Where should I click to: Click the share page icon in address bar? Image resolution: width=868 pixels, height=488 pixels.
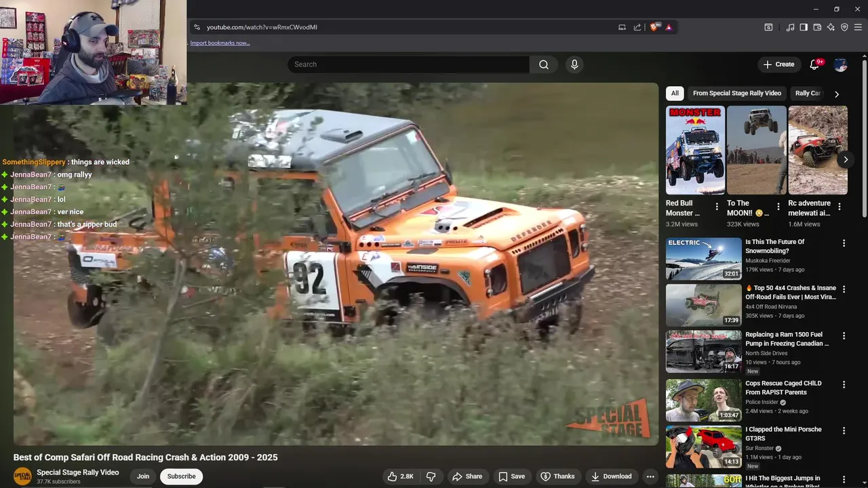(637, 27)
